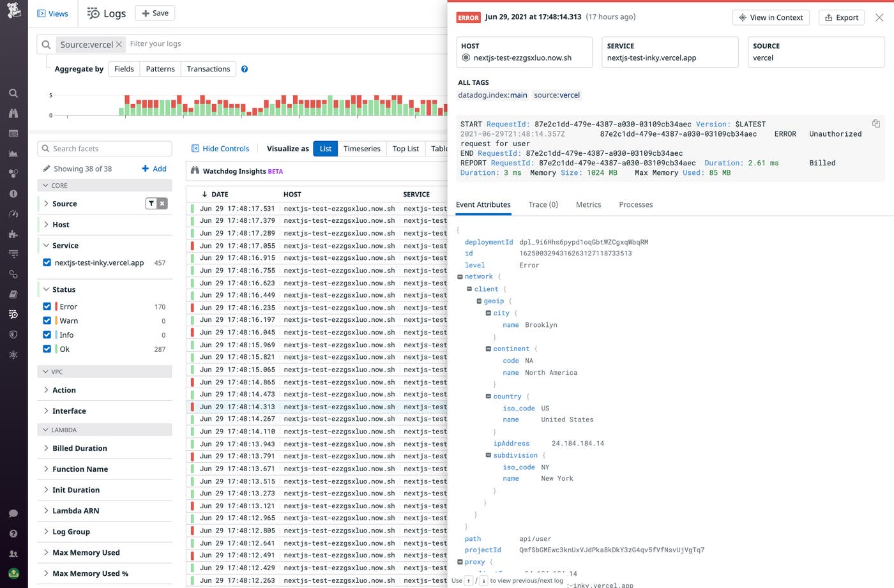Open the Trace (0) tab in event panel
The height and width of the screenshot is (588, 894).
[543, 204]
